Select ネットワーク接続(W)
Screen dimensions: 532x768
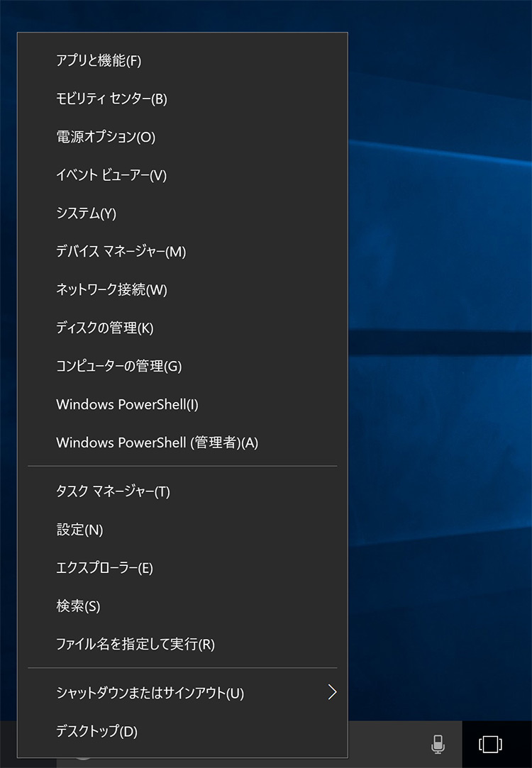point(111,290)
